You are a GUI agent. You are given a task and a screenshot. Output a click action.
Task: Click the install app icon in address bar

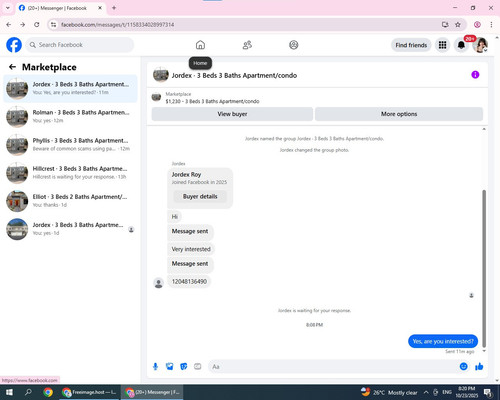445,25
